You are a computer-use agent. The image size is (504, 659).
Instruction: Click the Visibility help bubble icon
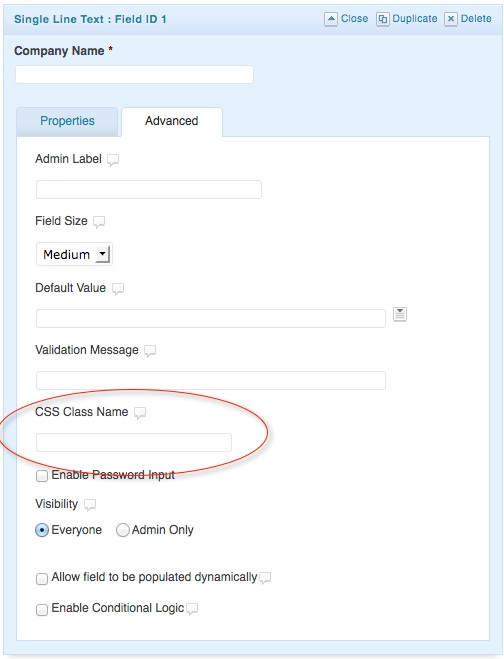(90, 505)
